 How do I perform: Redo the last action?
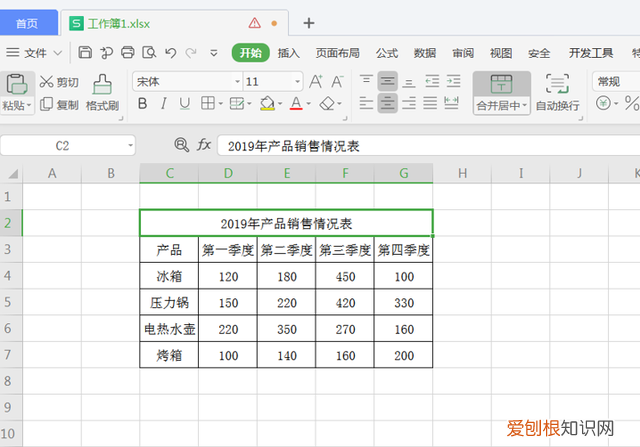point(191,53)
